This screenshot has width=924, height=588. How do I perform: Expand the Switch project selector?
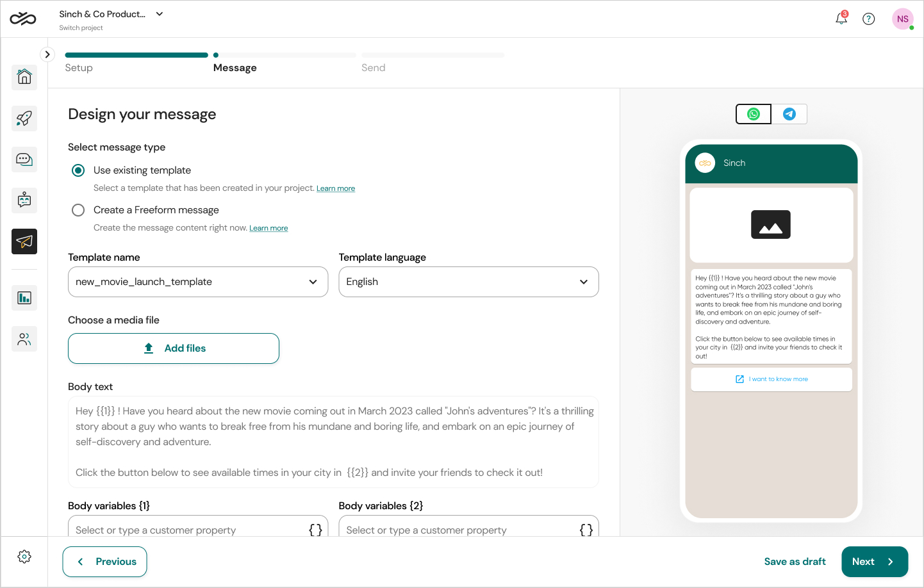click(x=158, y=13)
